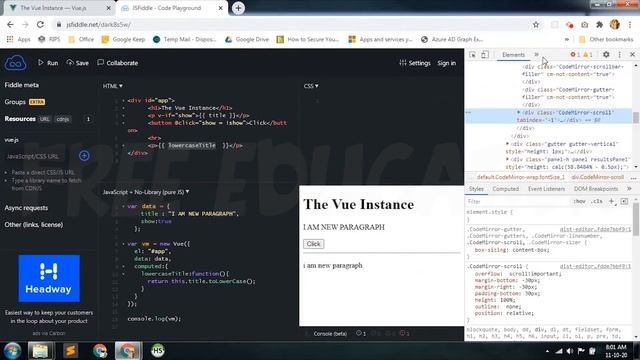
Task: Click the Sign in link
Action: pos(447,63)
